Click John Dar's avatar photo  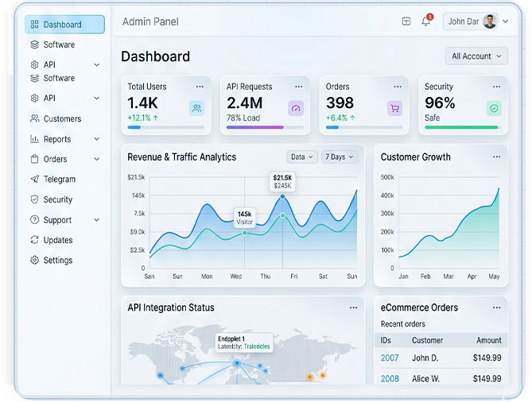click(490, 21)
